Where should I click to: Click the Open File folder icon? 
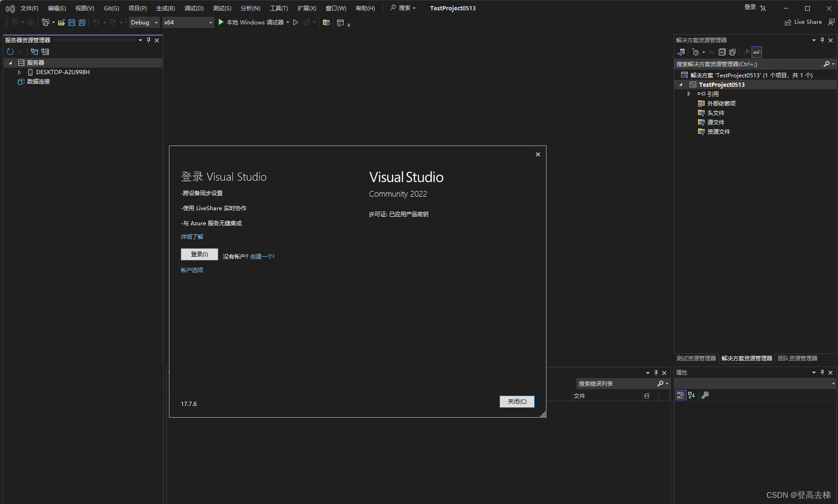pos(62,22)
